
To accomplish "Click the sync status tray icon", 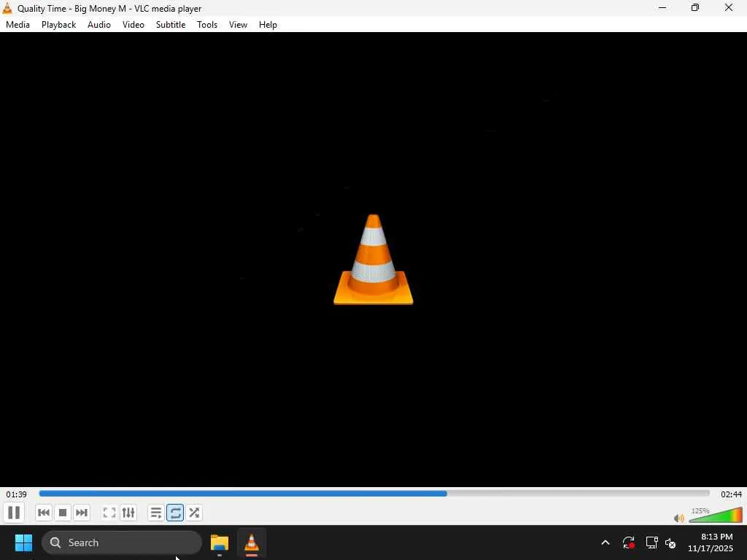I will (628, 542).
